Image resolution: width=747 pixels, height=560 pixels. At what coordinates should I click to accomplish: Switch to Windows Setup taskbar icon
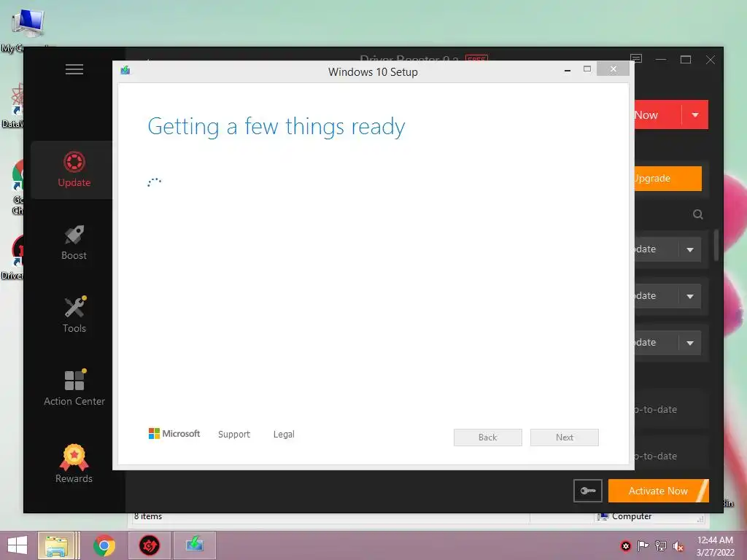point(194,545)
